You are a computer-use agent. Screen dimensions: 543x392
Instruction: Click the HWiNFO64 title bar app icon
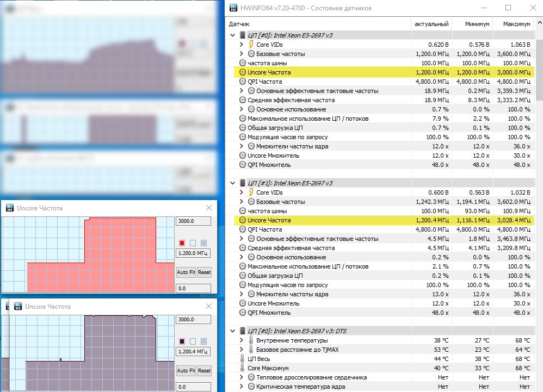click(x=233, y=8)
